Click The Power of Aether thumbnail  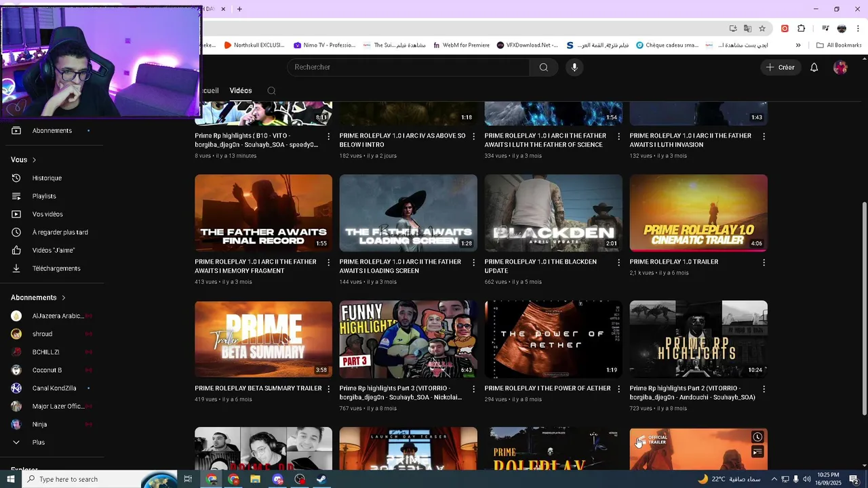tap(553, 339)
